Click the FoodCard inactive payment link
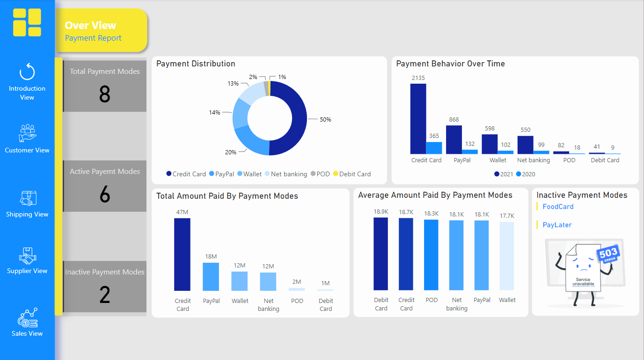The height and width of the screenshot is (360, 644). coord(558,206)
